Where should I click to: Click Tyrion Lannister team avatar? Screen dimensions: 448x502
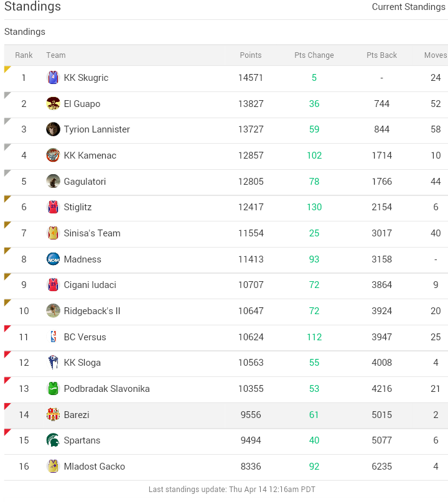click(x=53, y=129)
